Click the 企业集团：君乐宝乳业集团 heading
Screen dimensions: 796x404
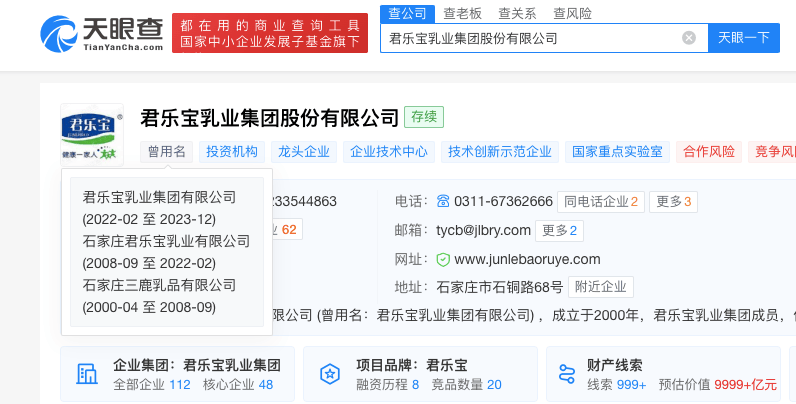coord(197,365)
